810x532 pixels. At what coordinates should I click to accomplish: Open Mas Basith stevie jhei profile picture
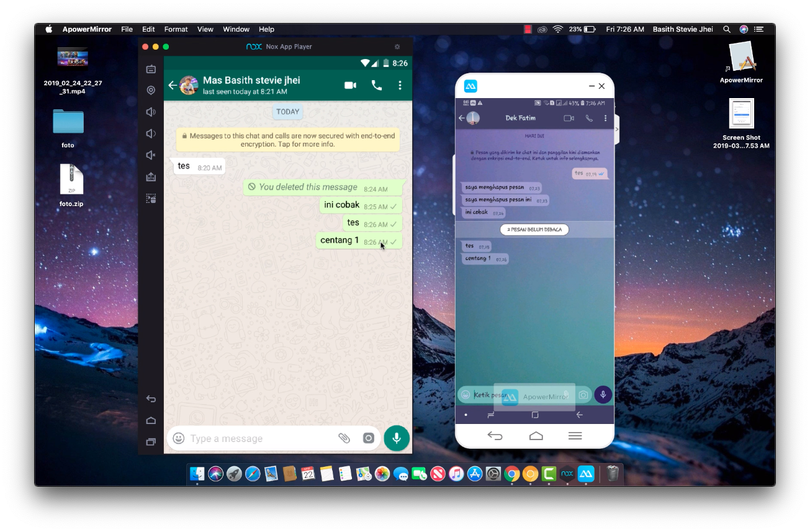click(x=189, y=86)
